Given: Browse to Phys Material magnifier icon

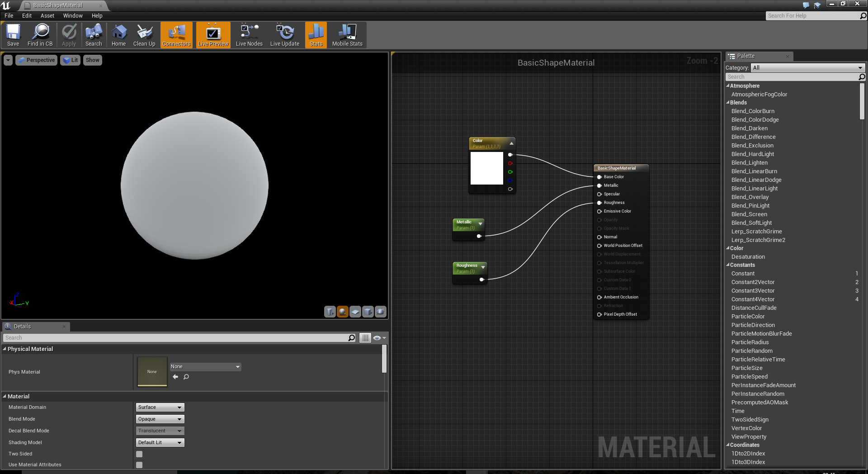Looking at the screenshot, I should 186,377.
